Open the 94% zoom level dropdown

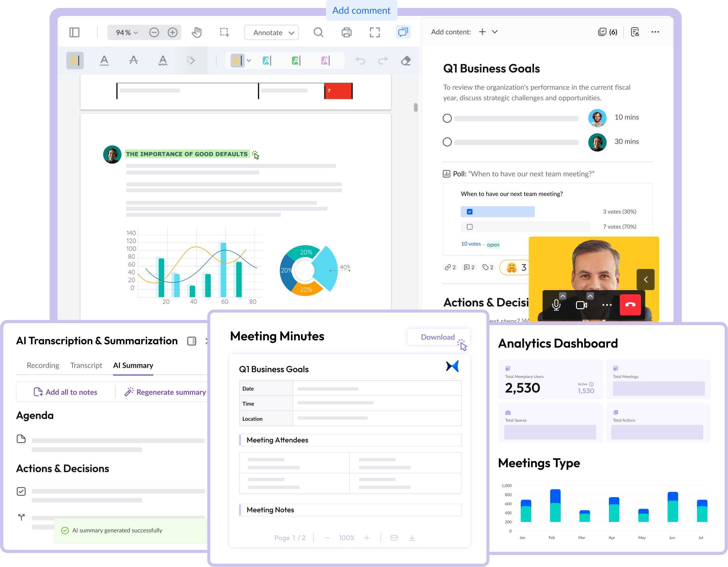pos(127,32)
